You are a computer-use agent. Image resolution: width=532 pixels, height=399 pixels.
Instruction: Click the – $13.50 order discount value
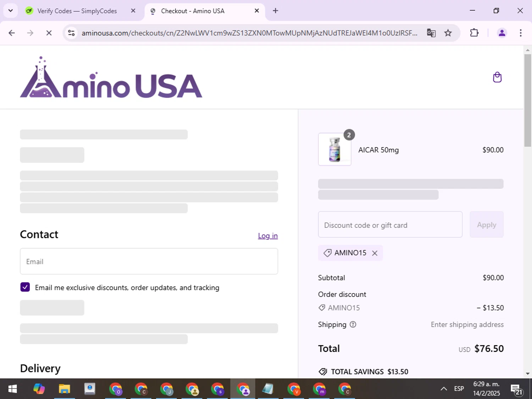click(x=490, y=308)
